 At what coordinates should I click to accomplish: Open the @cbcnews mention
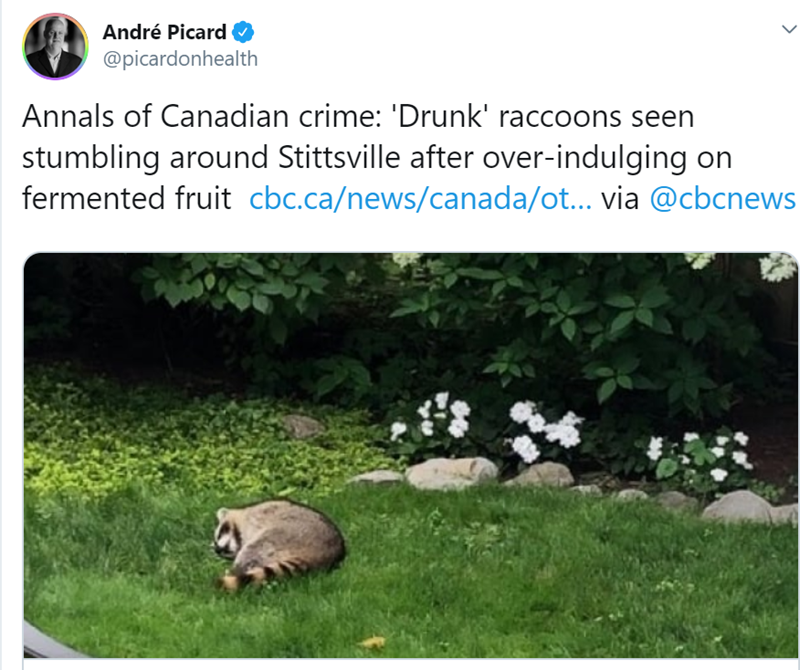point(722,198)
